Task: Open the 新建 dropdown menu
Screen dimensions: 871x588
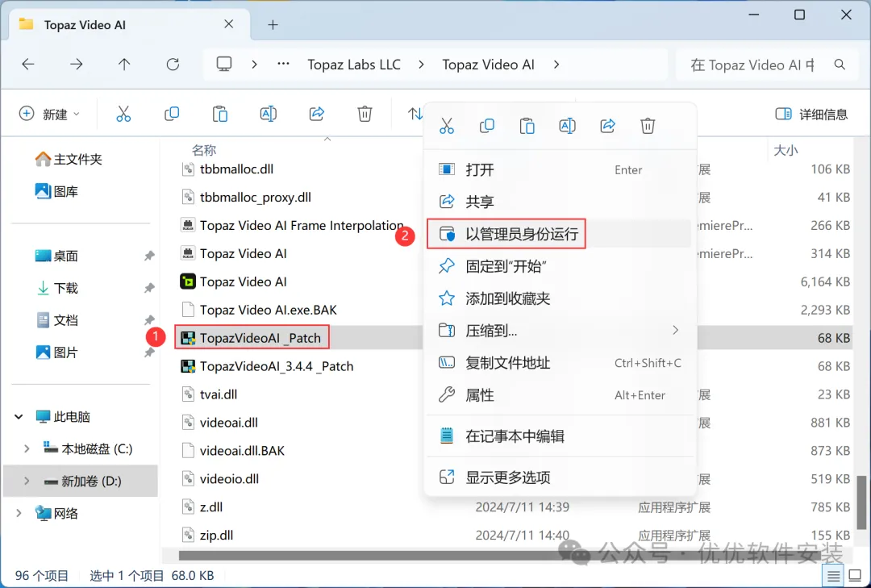Action: pos(49,114)
